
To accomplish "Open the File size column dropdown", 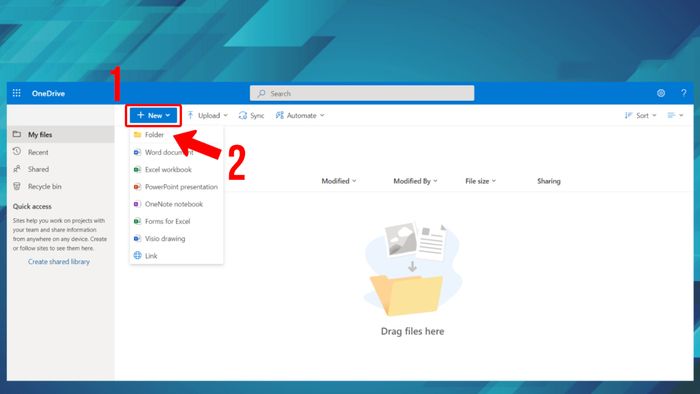I will [x=480, y=181].
